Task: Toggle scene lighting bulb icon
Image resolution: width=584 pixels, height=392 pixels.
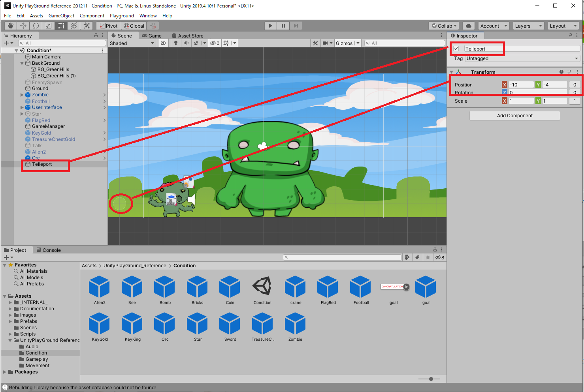Action: [x=176, y=43]
